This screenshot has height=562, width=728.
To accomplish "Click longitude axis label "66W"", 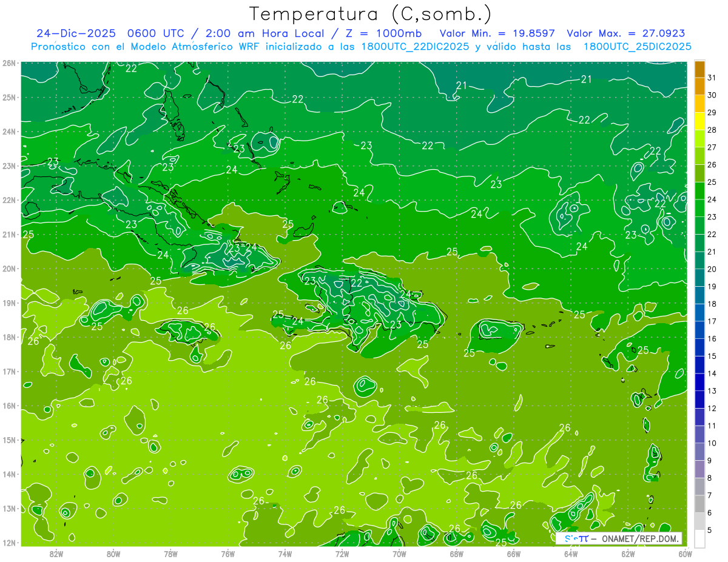I will 513,554.
